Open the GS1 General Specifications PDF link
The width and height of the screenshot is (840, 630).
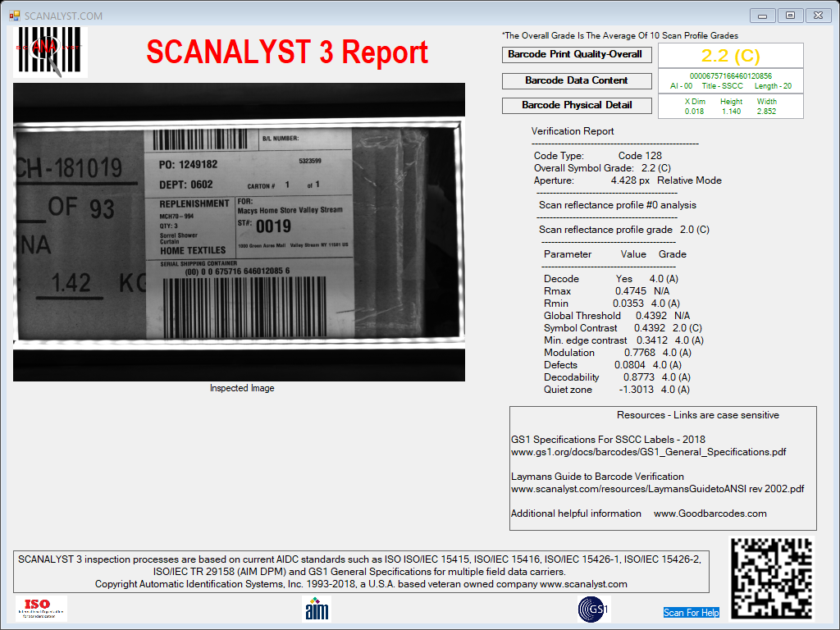648,452
